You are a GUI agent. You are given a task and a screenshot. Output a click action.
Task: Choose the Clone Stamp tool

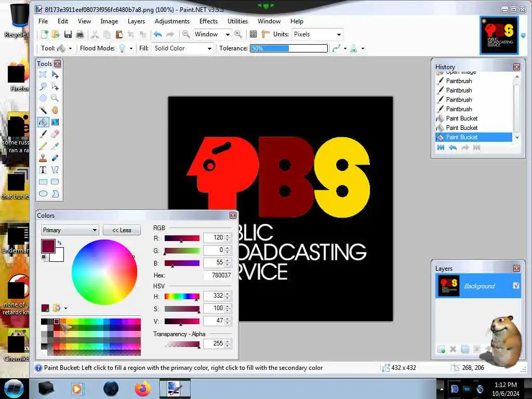click(43, 158)
